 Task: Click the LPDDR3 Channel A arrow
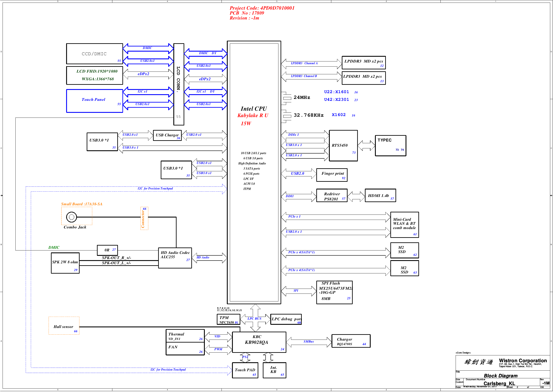coord(311,64)
